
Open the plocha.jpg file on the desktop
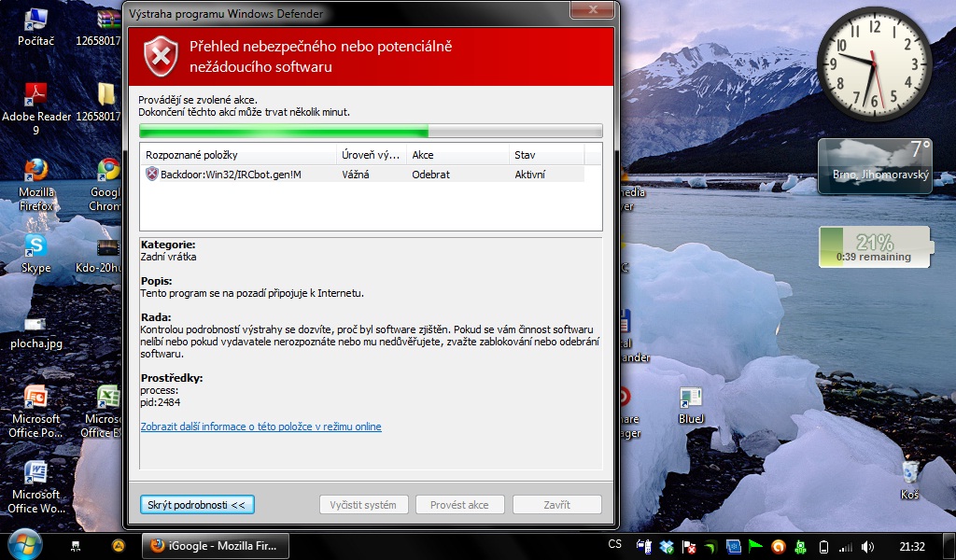[35, 332]
